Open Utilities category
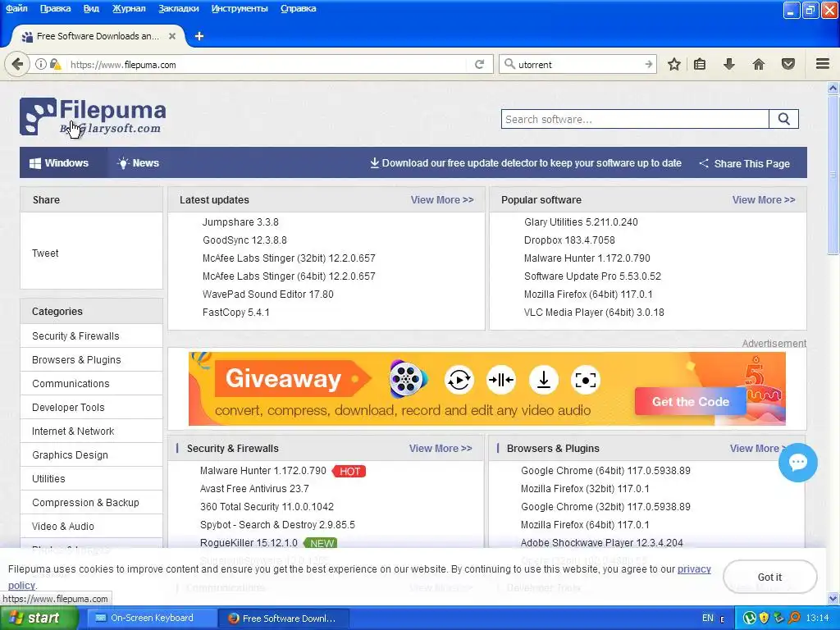Screen dimensions: 840x630 [48, 479]
